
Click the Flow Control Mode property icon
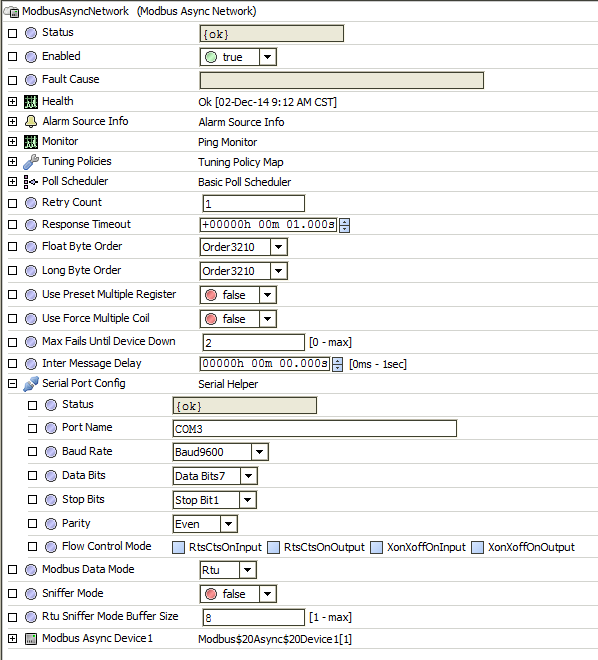tap(51, 547)
